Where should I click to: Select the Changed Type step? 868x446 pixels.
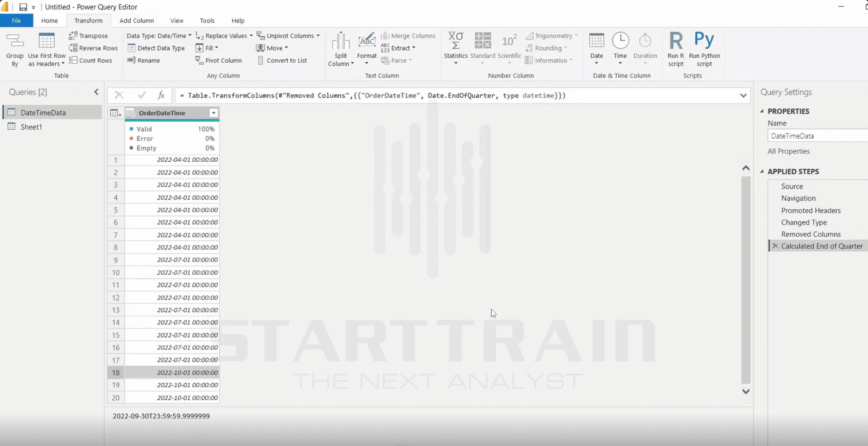click(804, 222)
